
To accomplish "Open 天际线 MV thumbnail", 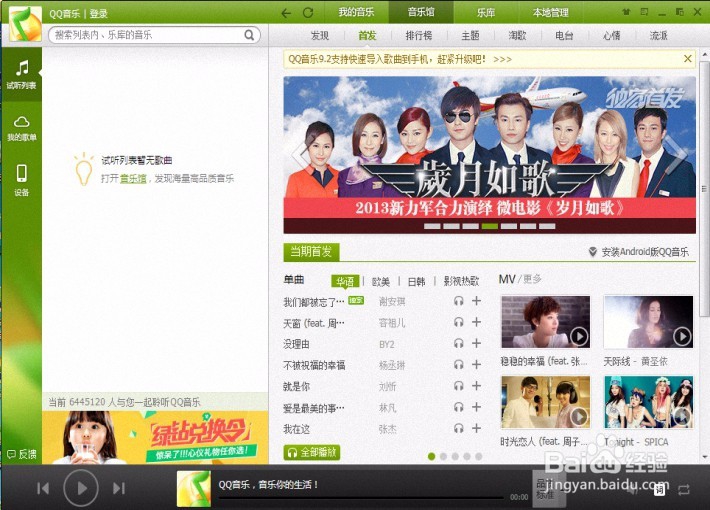I will (648, 322).
